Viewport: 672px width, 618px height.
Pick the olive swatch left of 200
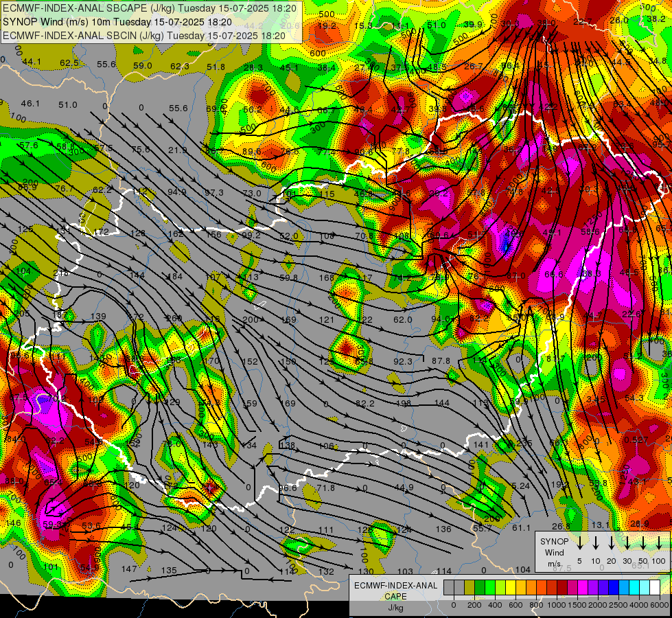coord(470,587)
